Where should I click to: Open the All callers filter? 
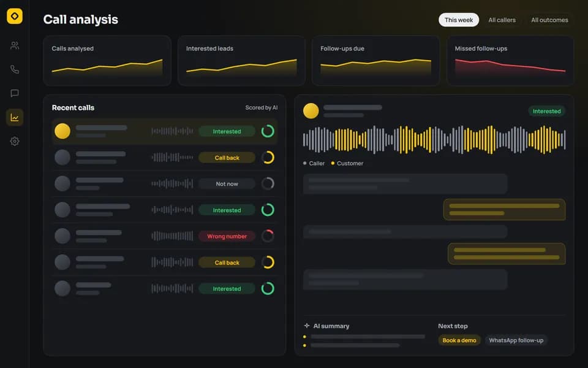(x=502, y=20)
